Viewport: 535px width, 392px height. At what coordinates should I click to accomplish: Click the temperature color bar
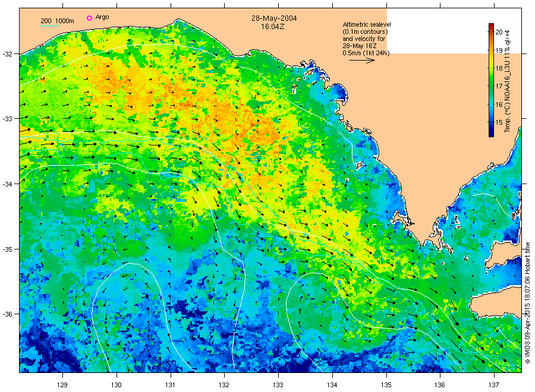491,80
